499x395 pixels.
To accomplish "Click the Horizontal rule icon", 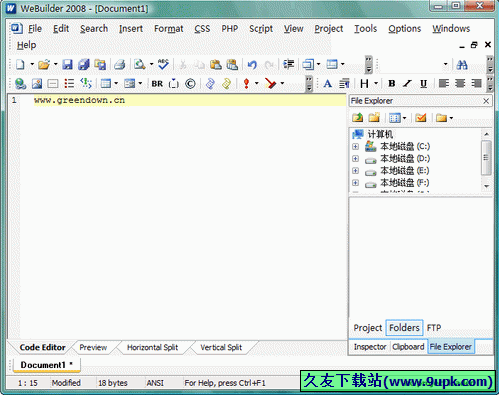I will (53, 84).
